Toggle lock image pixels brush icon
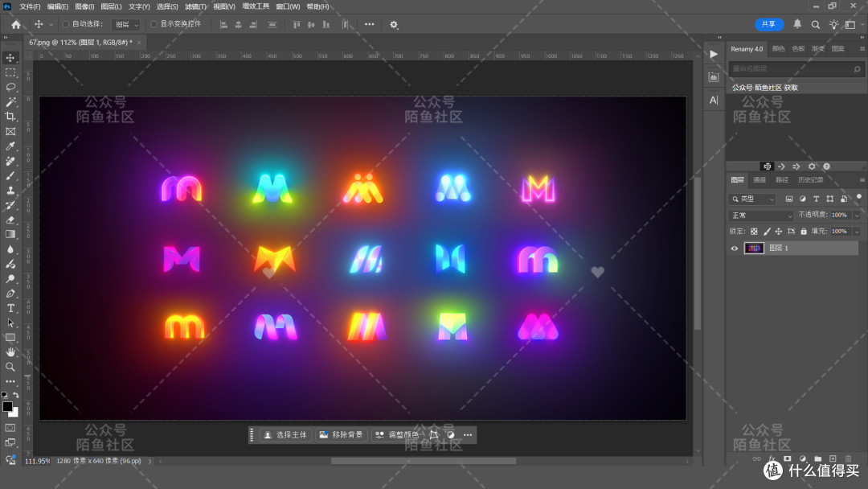Screen dimensions: 868x489 767,232
